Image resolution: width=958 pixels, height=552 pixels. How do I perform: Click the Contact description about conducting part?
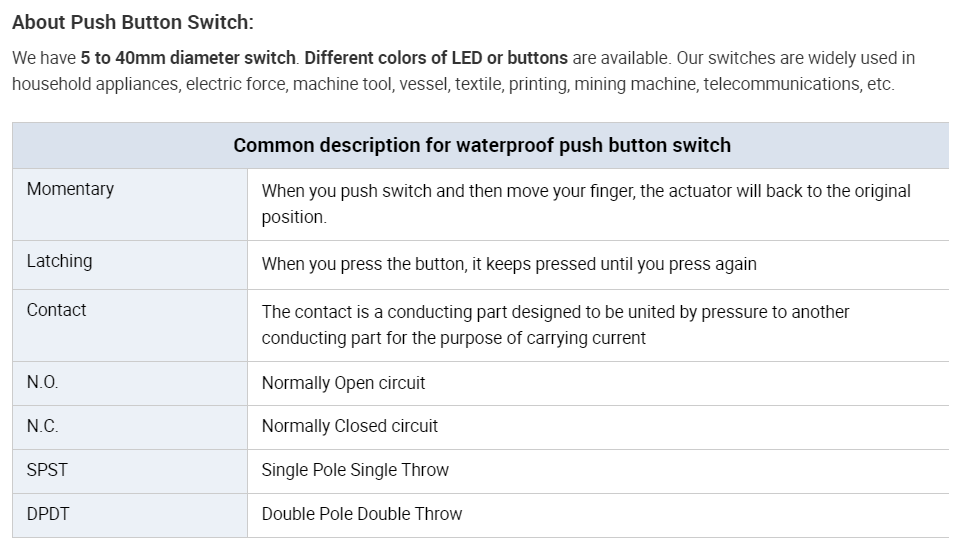pos(555,325)
